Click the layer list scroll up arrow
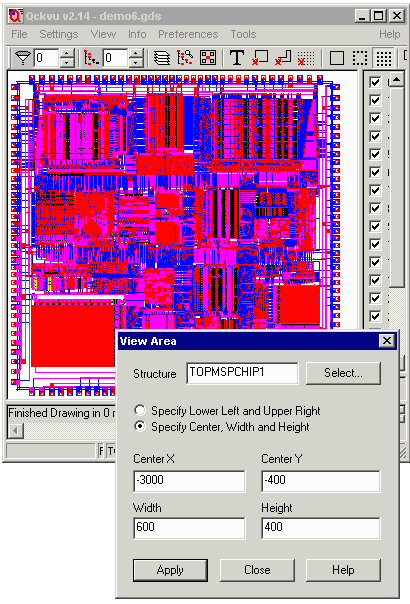 397,80
